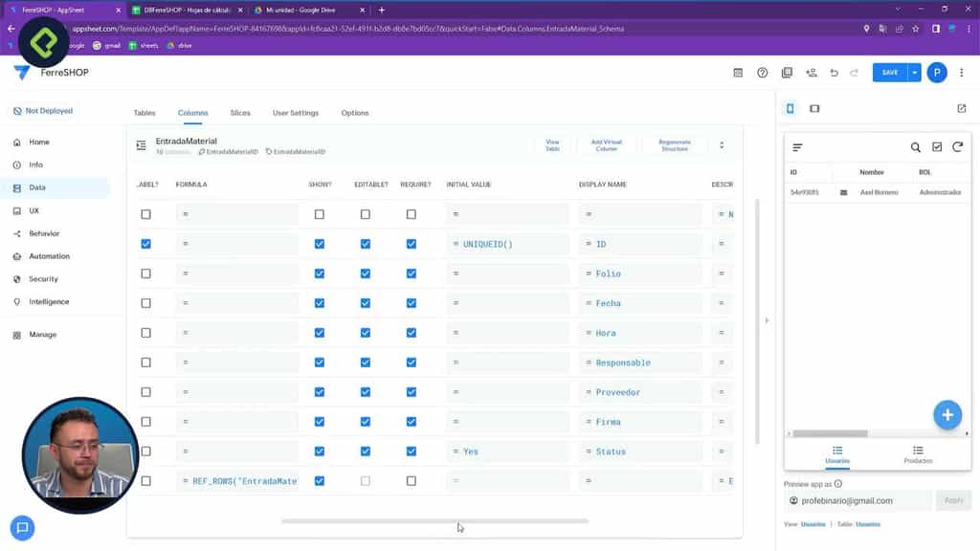
Task: Expand the options chevron next to Regenerate Structure
Action: point(722,144)
